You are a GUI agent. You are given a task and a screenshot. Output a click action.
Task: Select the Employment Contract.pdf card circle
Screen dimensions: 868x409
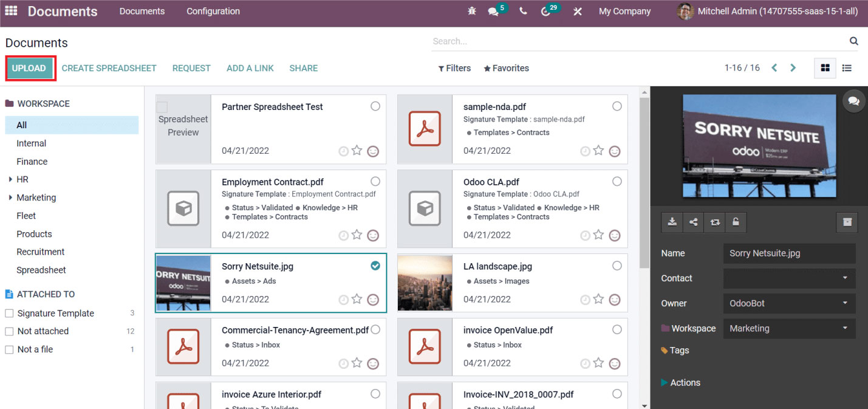coord(375,182)
